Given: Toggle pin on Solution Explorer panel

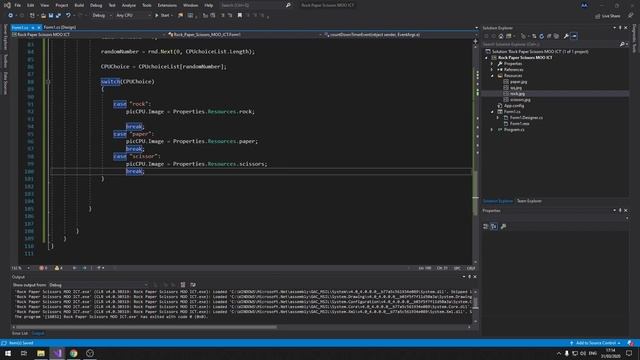Looking at the screenshot, I should 620,28.
